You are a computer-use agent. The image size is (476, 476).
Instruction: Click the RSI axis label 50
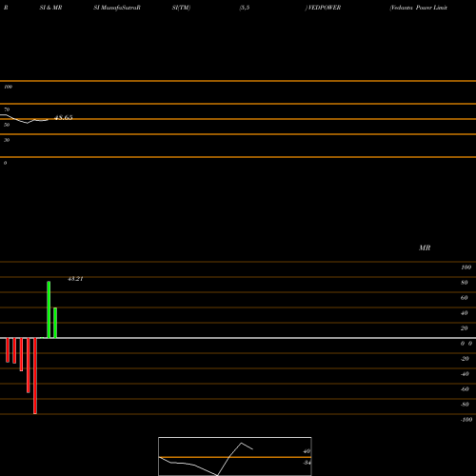pos(7,125)
